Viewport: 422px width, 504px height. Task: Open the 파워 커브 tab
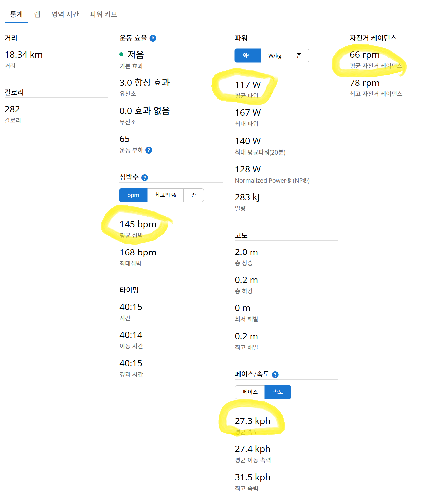104,14
